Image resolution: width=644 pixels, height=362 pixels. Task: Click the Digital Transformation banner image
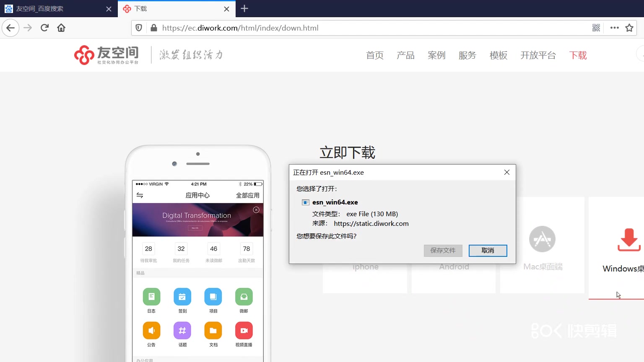(198, 220)
